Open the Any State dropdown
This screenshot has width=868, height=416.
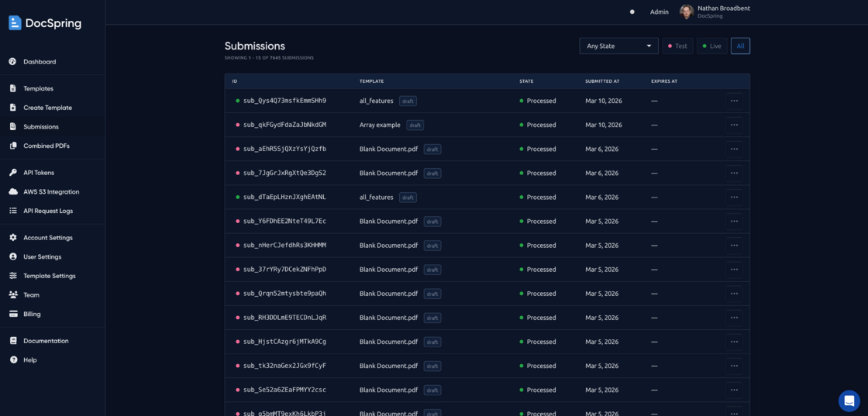tap(618, 46)
